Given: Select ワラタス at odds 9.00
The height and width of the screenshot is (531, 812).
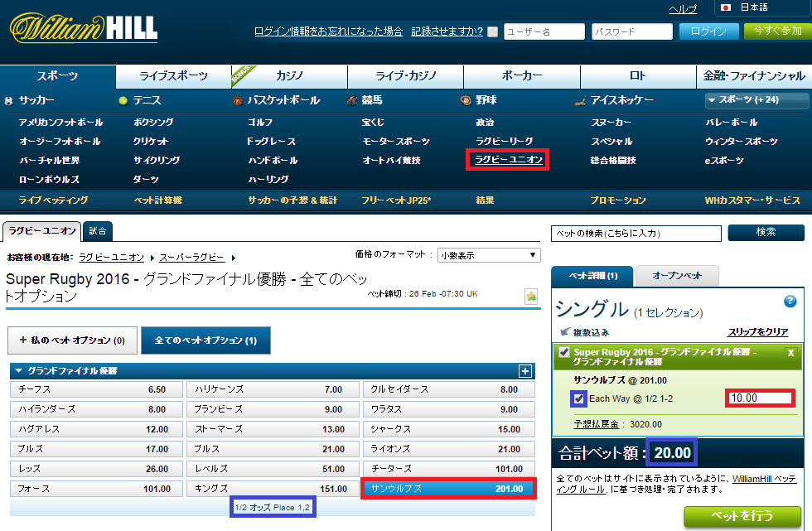Looking at the screenshot, I should [x=449, y=409].
